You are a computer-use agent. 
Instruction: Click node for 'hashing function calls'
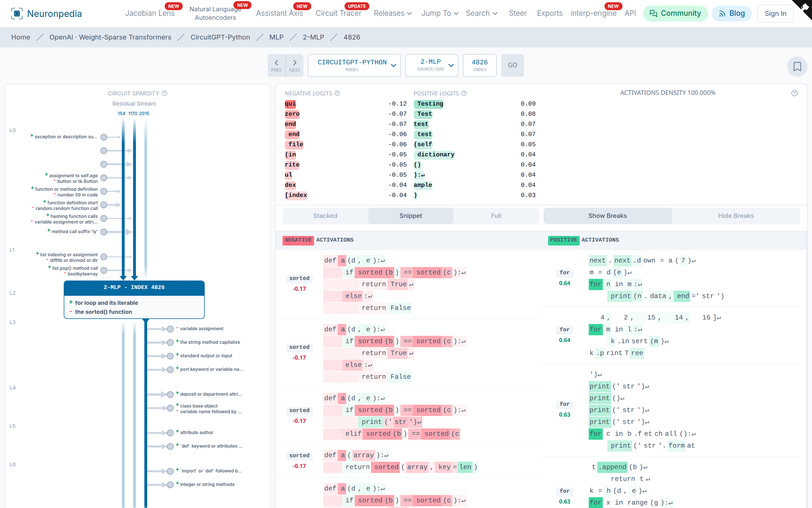104,218
